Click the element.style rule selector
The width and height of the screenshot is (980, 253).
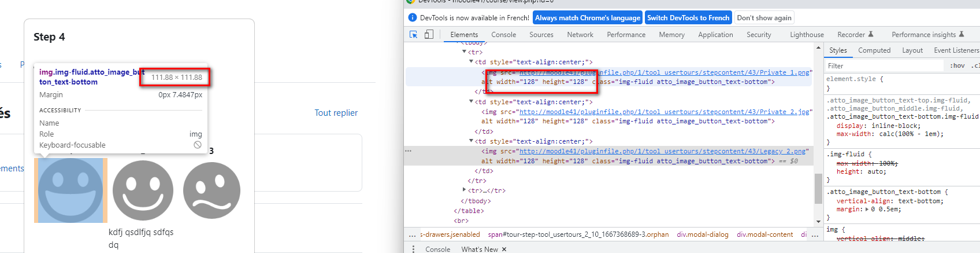(851, 79)
